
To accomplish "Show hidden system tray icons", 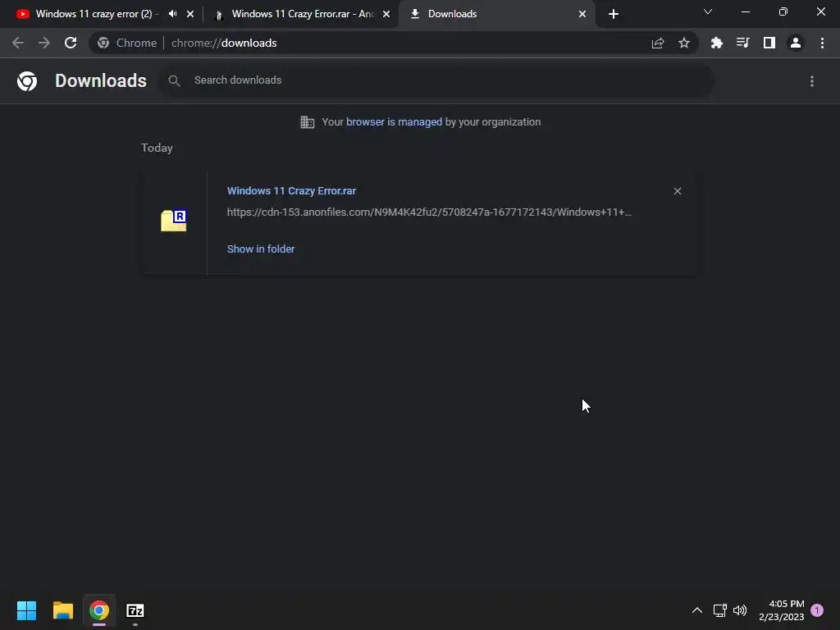I will (x=697, y=610).
